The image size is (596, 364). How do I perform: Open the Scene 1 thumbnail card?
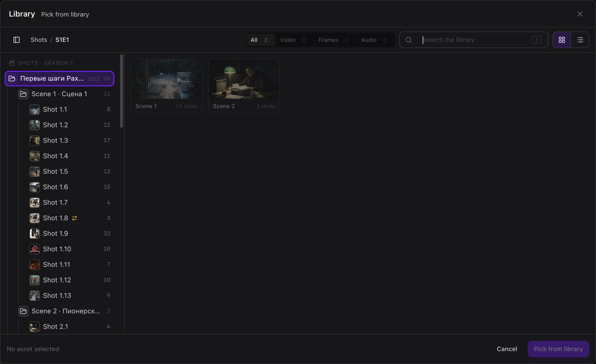tap(167, 86)
